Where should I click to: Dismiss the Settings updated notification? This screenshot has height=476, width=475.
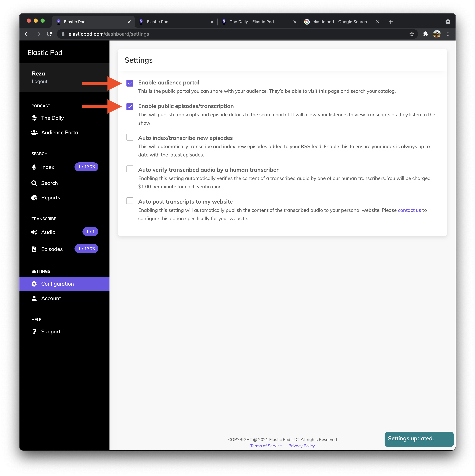(419, 439)
